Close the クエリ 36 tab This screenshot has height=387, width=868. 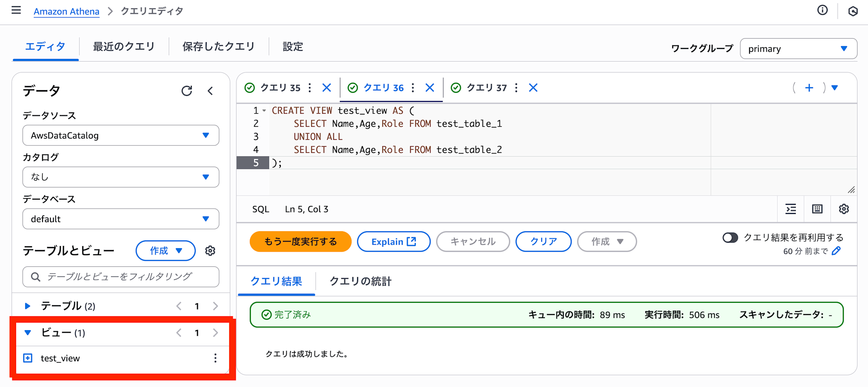tap(430, 88)
